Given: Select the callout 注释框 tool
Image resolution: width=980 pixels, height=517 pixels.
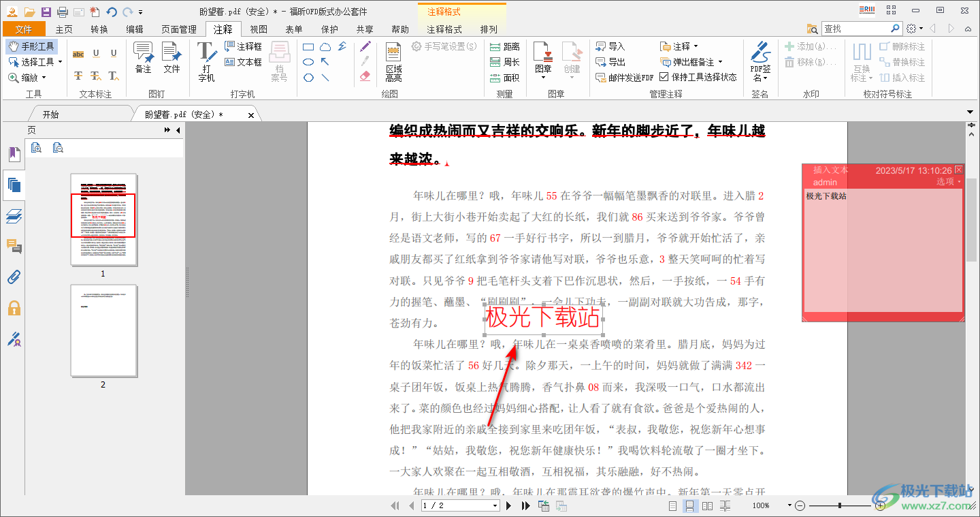Looking at the screenshot, I should coord(243,46).
